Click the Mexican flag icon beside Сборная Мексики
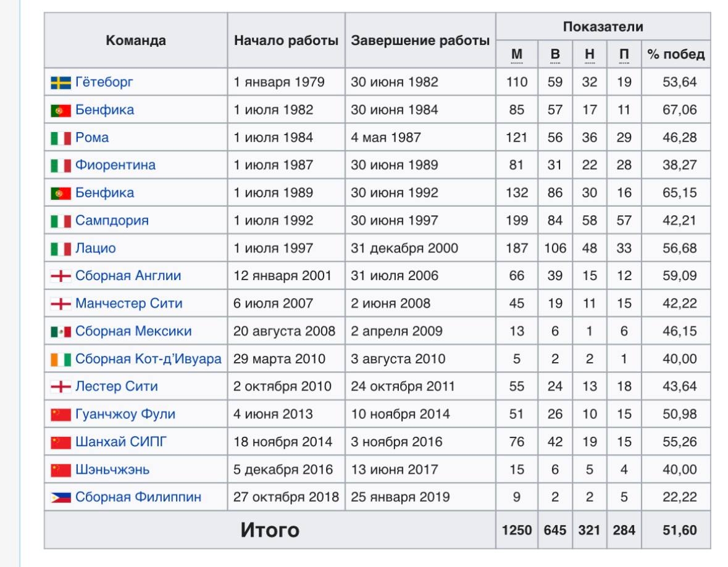728x567 pixels. click(61, 332)
